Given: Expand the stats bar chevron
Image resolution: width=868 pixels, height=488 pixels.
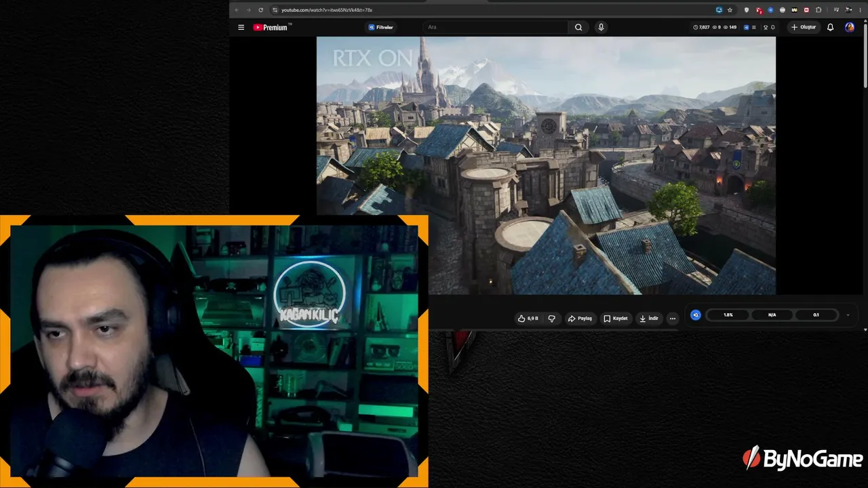Looking at the screenshot, I should pos(848,314).
